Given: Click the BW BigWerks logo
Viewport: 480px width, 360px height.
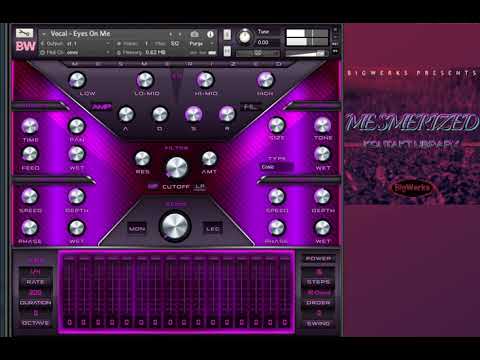Looking at the screenshot, I should tap(25, 46).
